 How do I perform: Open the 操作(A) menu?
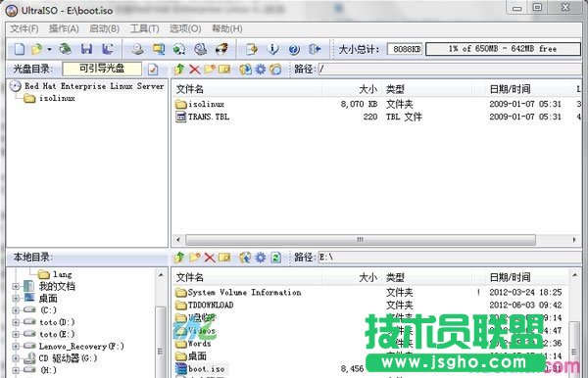pyautogui.click(x=64, y=28)
